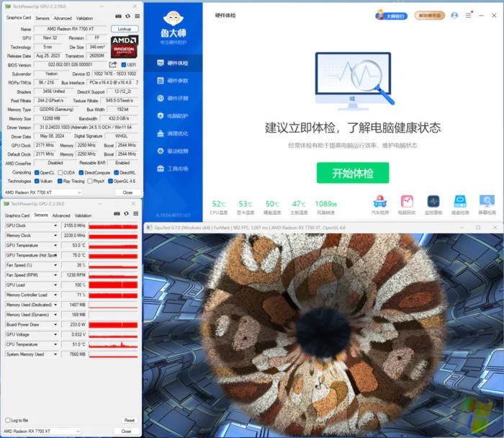Click Close in upper GPU-Z window
Image resolution: width=504 pixels, height=438 pixels.
click(127, 192)
